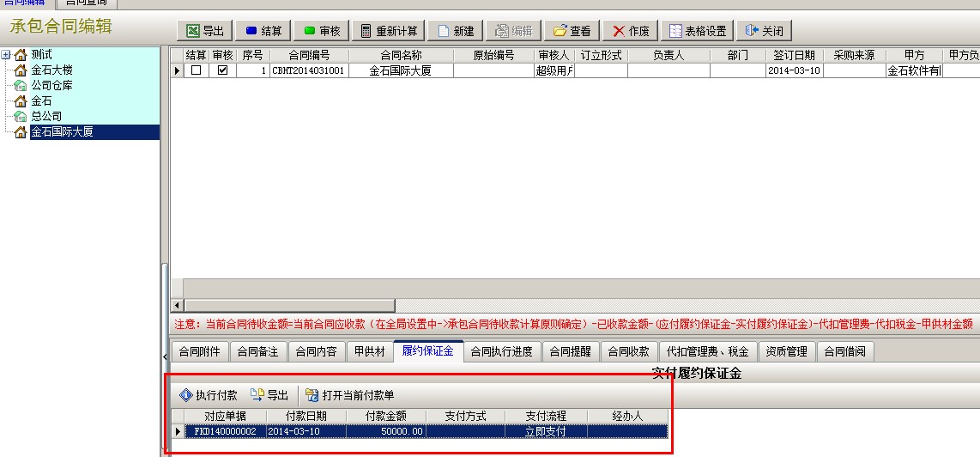Click the 导出 Excel export toolbar button
This screenshot has width=980, height=457.
(x=205, y=31)
